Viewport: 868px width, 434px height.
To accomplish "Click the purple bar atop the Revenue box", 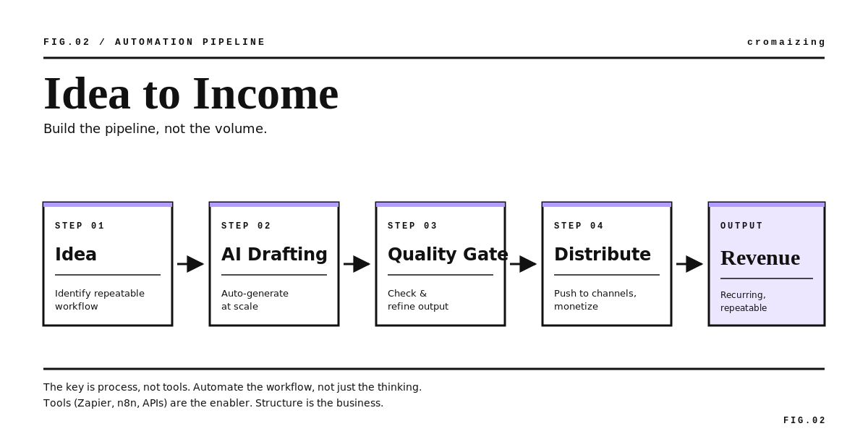I will pos(767,205).
